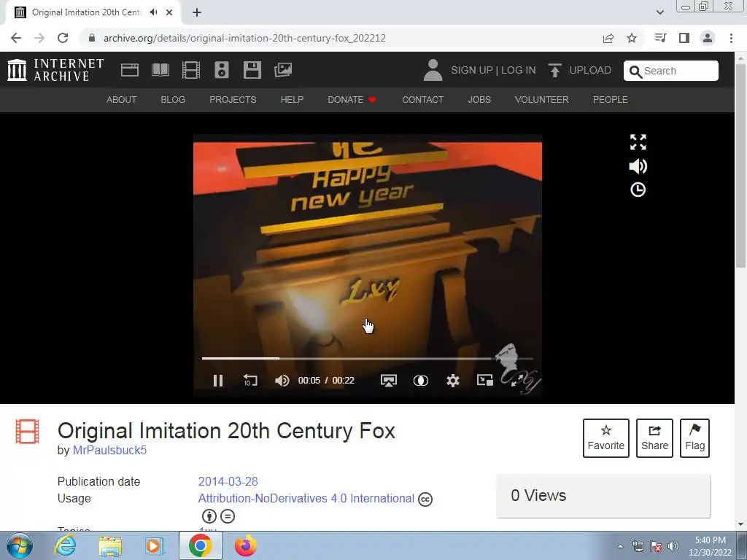
Task: Open the PEOPLE menu item
Action: point(611,99)
